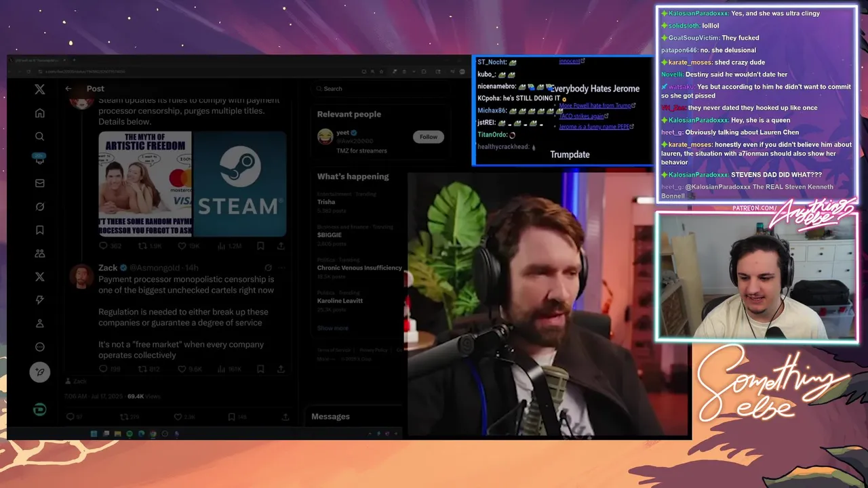
Task: Reply to the Steam tweet (362)
Action: [109, 246]
